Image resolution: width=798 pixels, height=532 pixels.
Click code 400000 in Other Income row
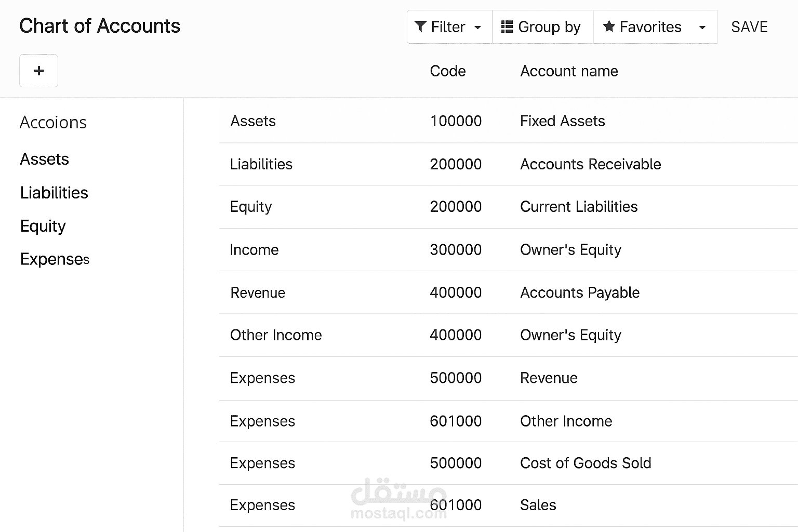point(456,335)
